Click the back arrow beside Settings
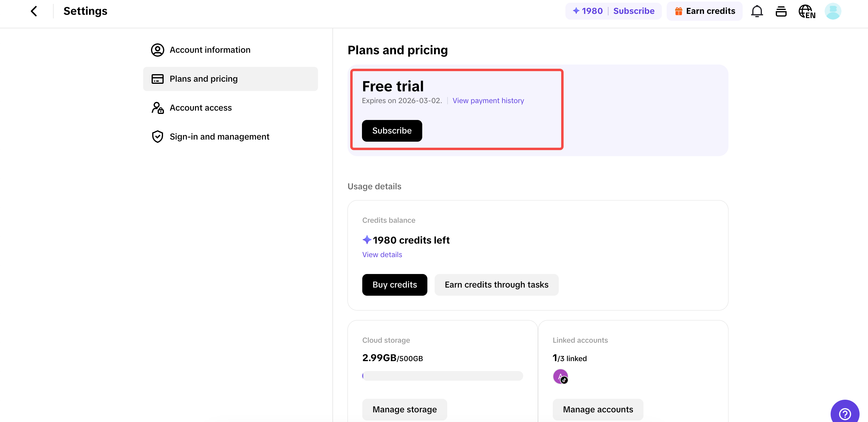The height and width of the screenshot is (422, 868). [34, 11]
